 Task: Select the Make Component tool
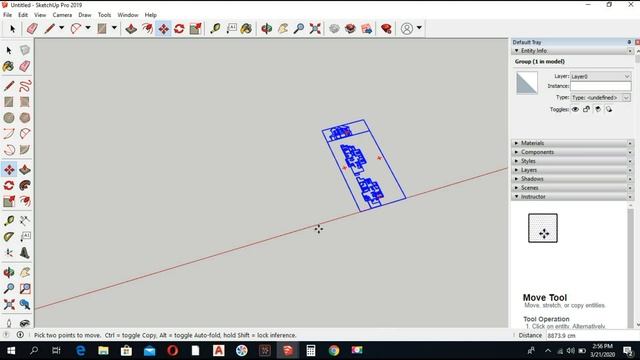[x=24, y=50]
